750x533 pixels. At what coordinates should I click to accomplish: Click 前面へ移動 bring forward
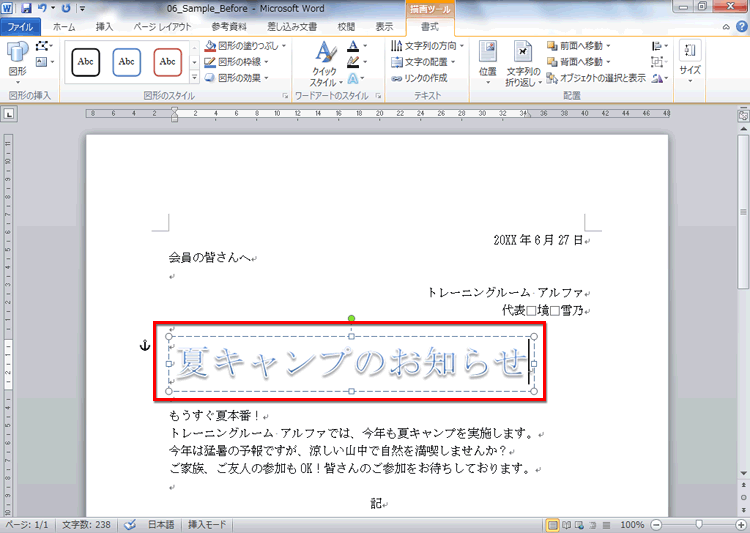coord(579,46)
